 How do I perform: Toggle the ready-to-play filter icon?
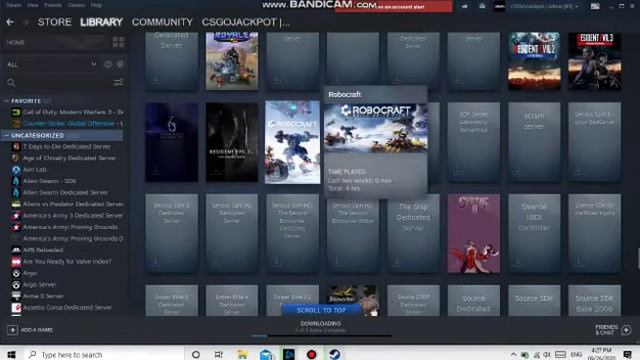pos(120,64)
